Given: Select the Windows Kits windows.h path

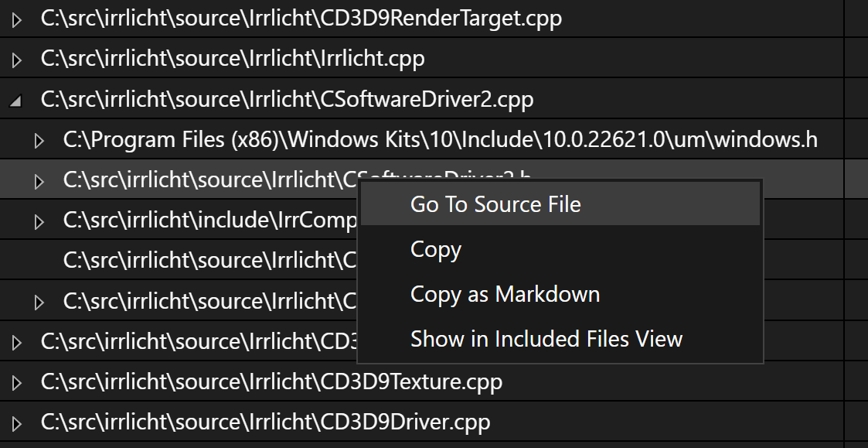Looking at the screenshot, I should 440,140.
